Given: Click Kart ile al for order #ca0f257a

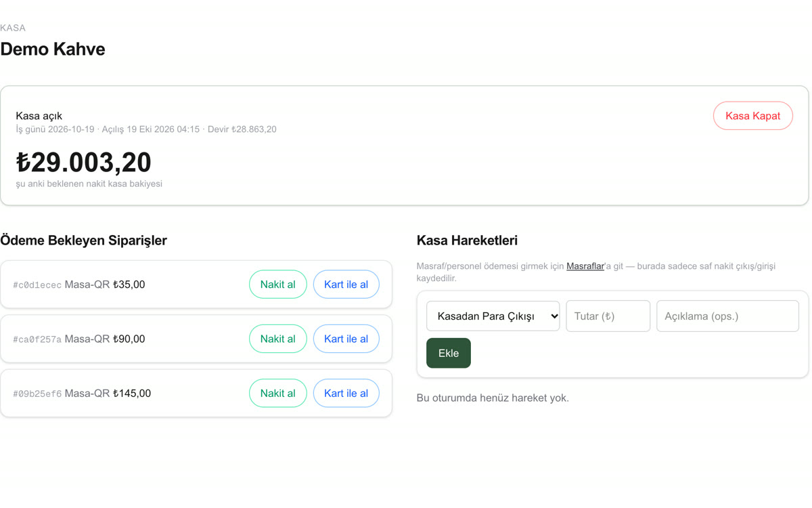Looking at the screenshot, I should pos(346,339).
